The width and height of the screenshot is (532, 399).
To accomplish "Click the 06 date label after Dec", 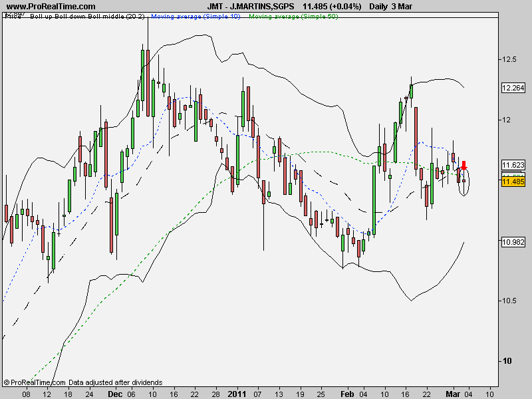I will (x=131, y=394).
